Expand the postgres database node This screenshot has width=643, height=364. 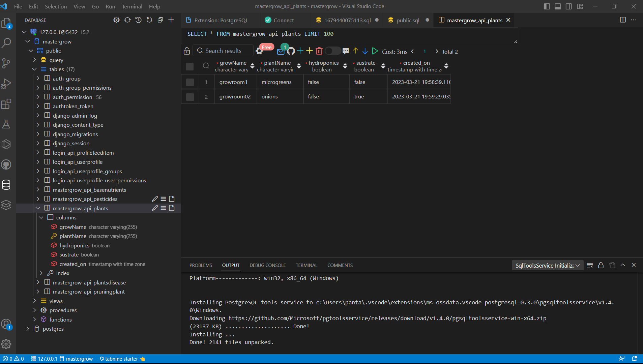28,329
